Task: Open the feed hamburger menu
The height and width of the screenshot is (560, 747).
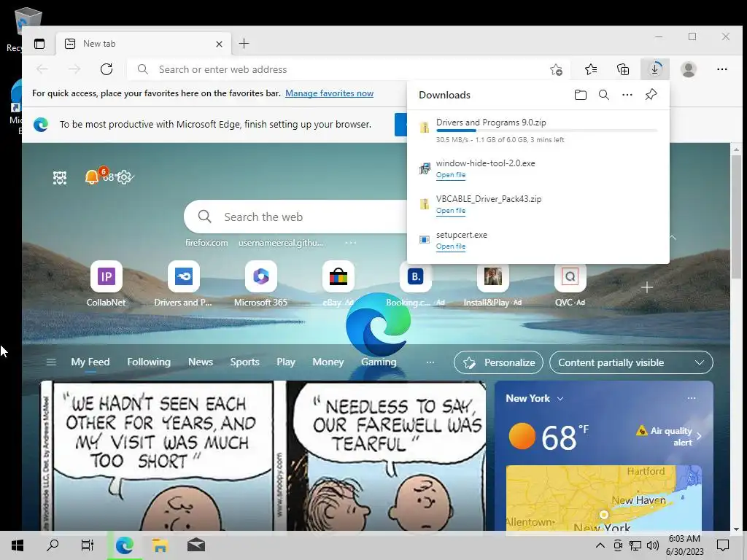Action: point(51,362)
